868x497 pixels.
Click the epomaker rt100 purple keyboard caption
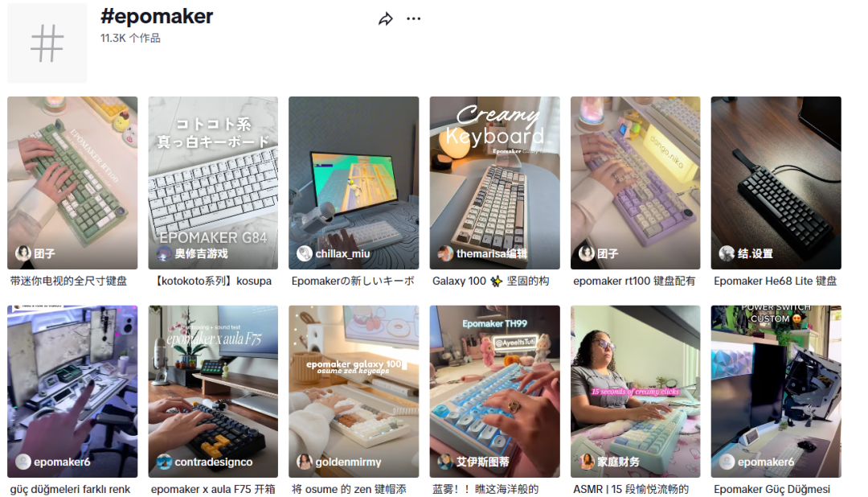(x=634, y=281)
